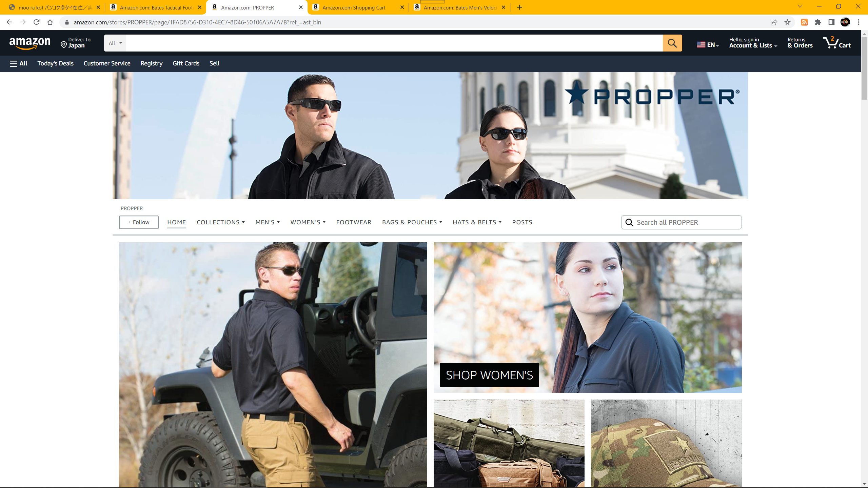
Task: Open the RSS feed extension
Action: pos(804,22)
